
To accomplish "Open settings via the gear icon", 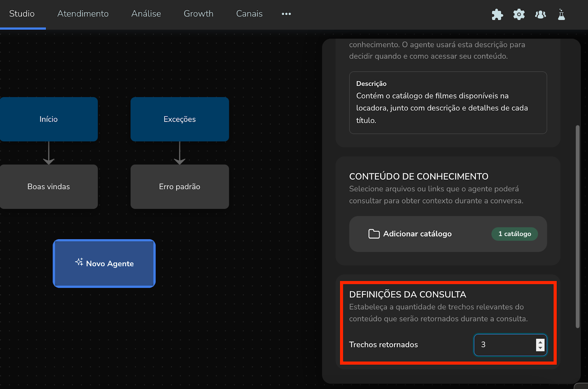I will click(519, 15).
